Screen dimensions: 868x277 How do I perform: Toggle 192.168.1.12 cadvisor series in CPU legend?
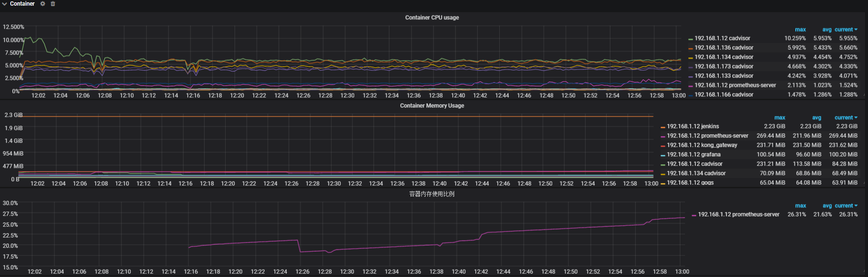tap(722, 38)
